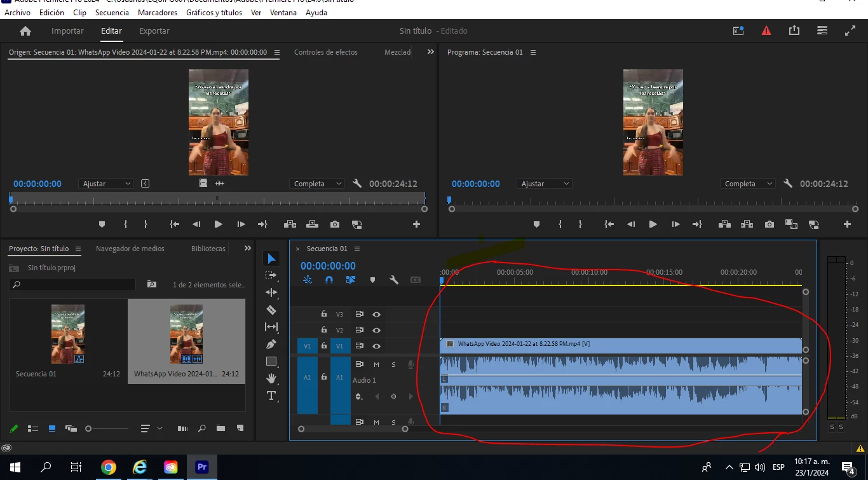868x480 pixels.
Task: Click the New Item icon in Project panel
Action: tap(240, 429)
